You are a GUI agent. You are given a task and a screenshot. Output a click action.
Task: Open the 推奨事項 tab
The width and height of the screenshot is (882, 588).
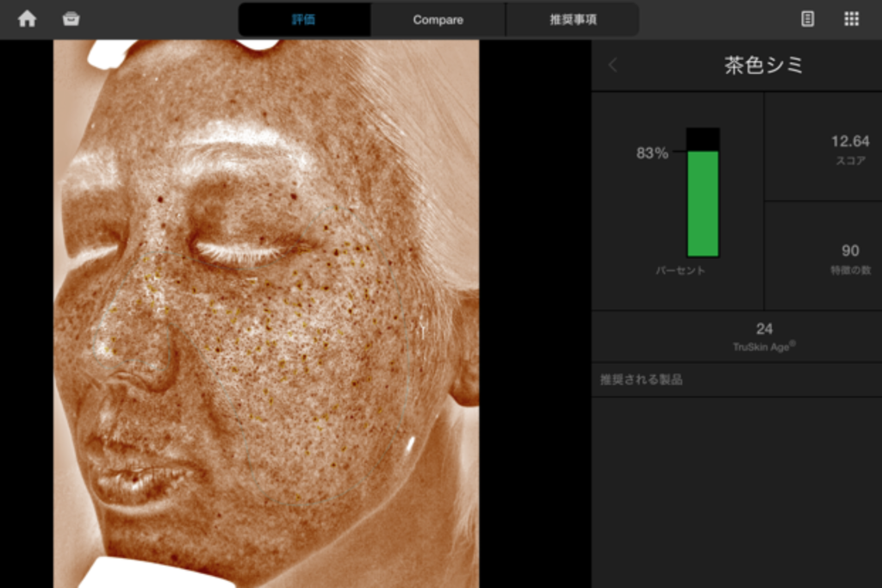(573, 19)
